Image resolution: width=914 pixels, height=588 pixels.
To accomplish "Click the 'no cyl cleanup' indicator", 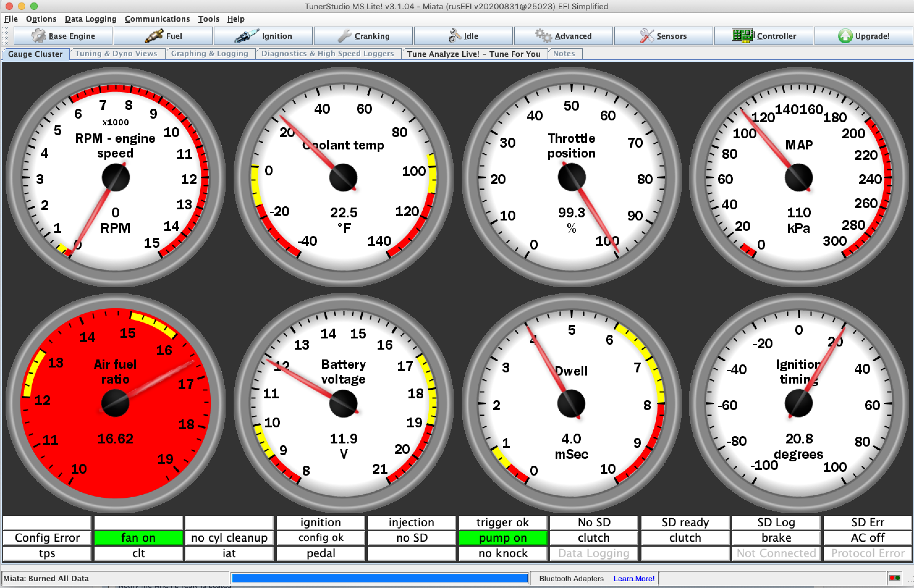I will tap(229, 538).
